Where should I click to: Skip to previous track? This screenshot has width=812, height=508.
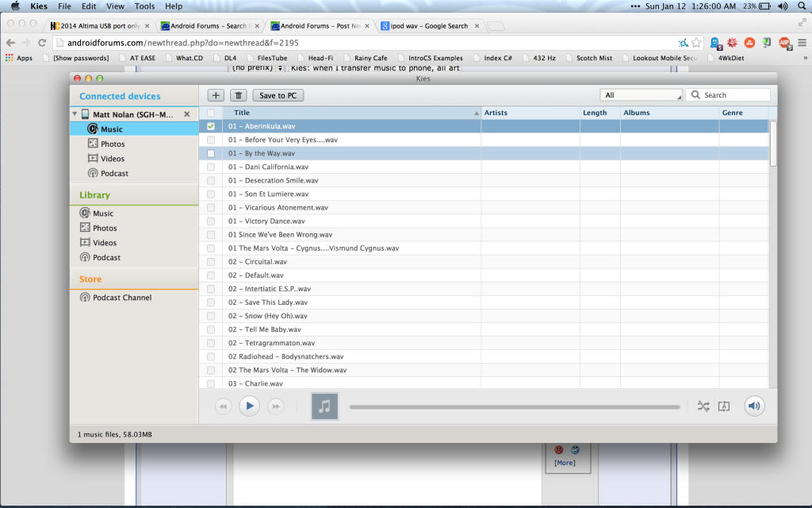point(223,406)
